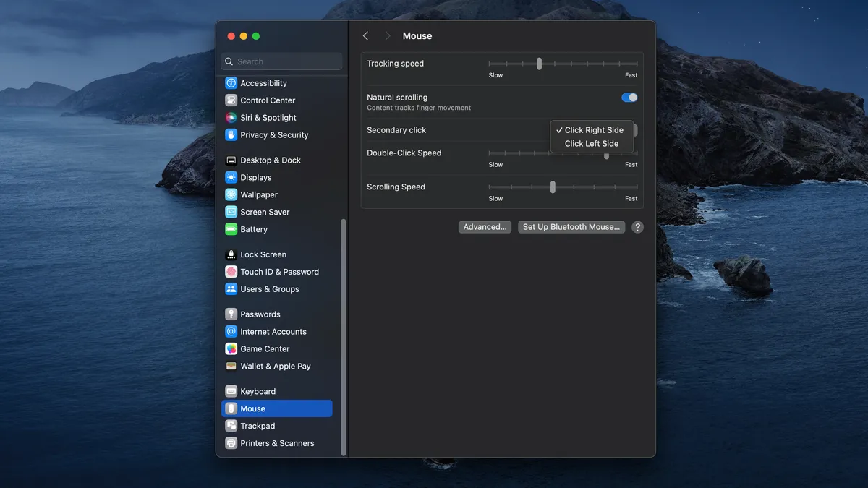868x488 pixels.
Task: Disable the Natural scrolling toggle
Action: 629,98
